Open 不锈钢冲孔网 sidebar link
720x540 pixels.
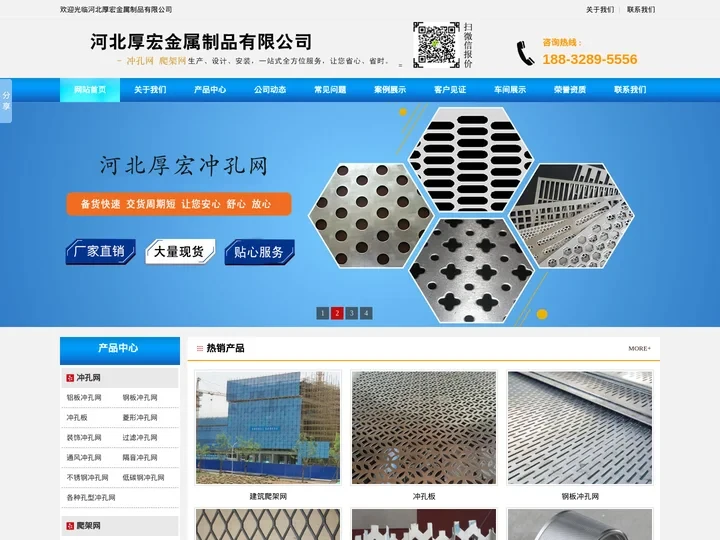[x=87, y=478]
